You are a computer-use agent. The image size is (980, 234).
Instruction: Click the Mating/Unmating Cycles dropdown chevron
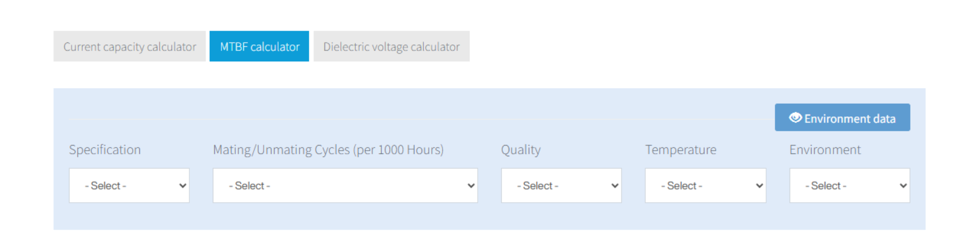pos(471,186)
